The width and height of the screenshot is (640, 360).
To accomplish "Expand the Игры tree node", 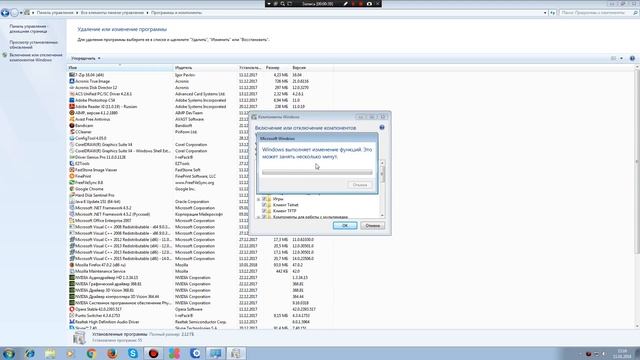I will coord(258,199).
